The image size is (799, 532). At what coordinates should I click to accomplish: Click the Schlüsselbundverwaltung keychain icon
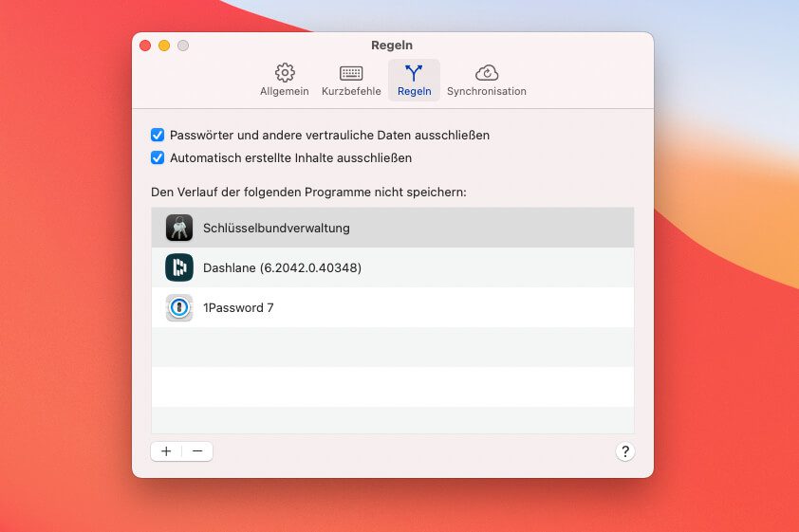coord(179,228)
